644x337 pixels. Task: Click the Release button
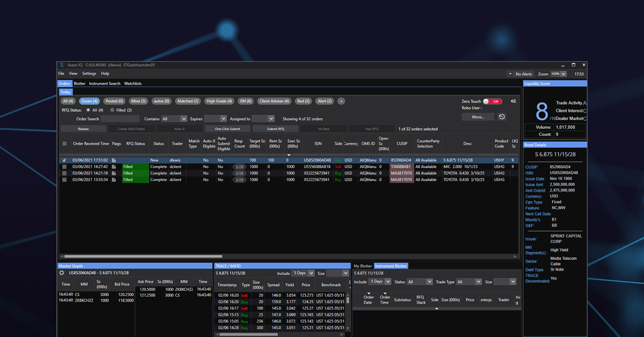point(83,129)
